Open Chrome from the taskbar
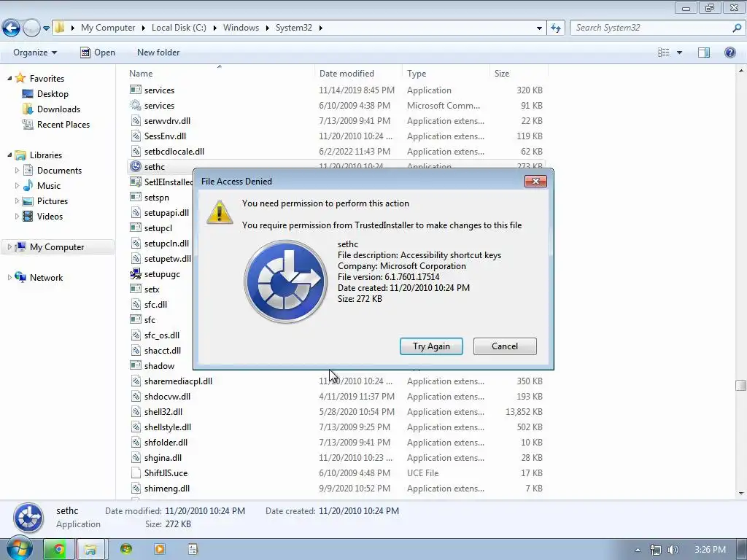Viewport: 747px width, 560px height. click(x=58, y=550)
